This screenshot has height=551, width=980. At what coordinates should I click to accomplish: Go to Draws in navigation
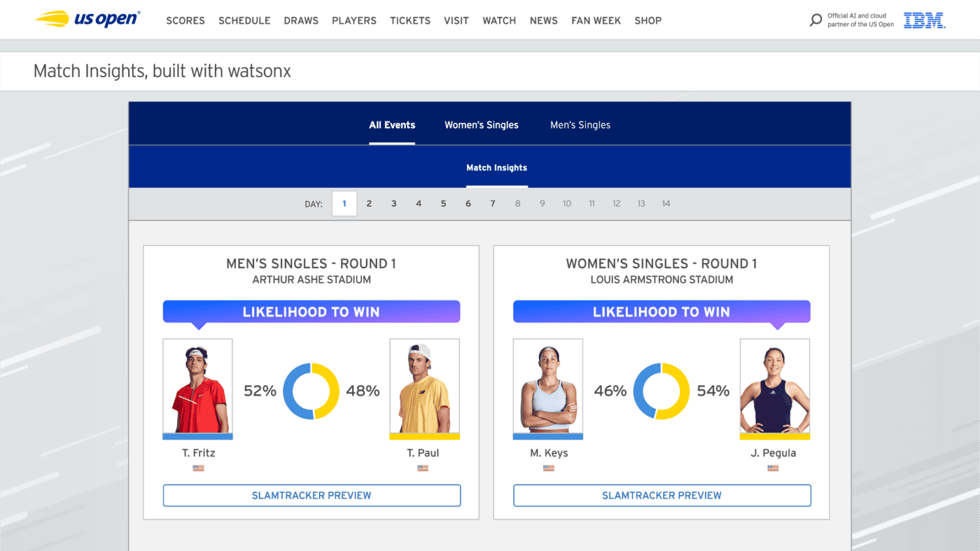[x=301, y=21]
